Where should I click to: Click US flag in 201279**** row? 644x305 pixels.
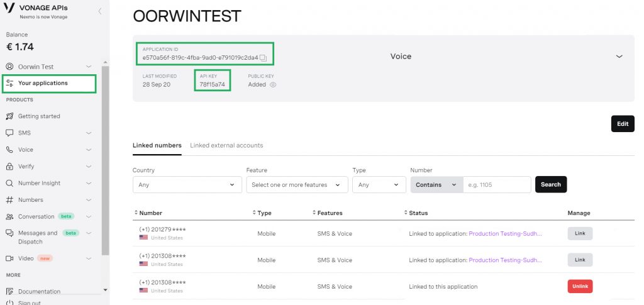tap(143, 238)
